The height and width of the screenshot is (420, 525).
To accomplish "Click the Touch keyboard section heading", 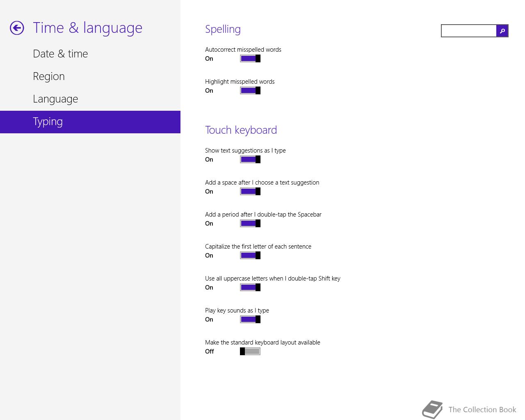I will point(241,130).
